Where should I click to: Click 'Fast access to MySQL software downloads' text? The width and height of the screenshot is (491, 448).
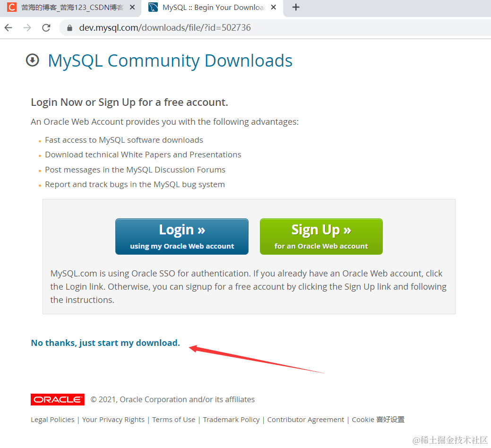point(124,140)
